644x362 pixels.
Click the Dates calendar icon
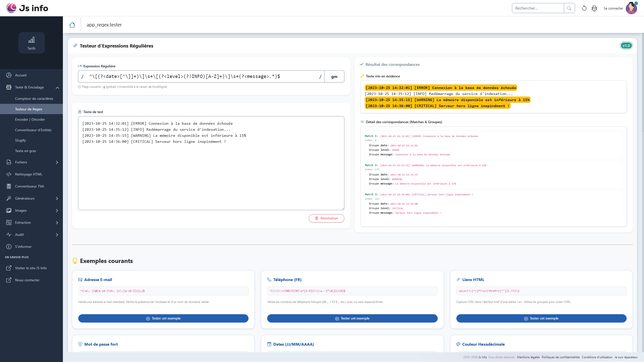pos(269,344)
